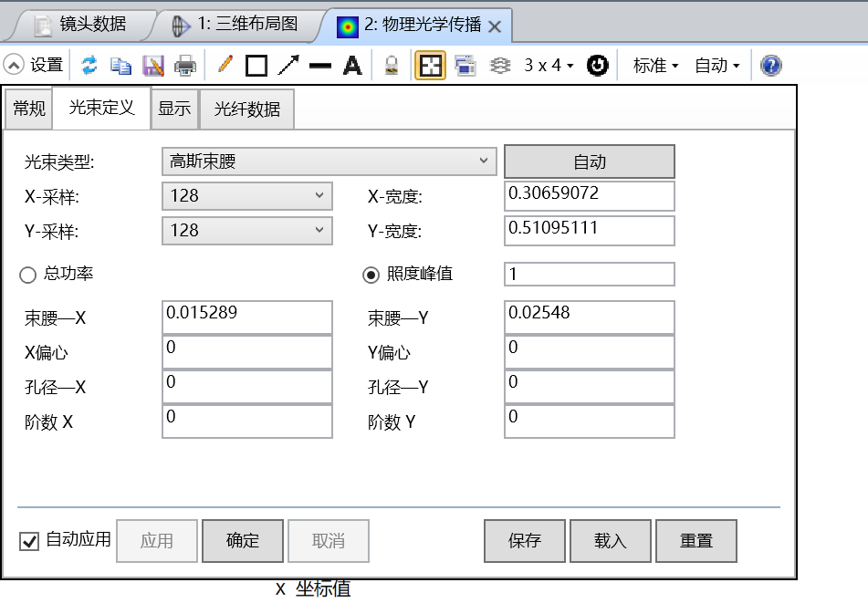This screenshot has width=868, height=614.
Task: Select the rectangle draw tool
Action: [256, 66]
